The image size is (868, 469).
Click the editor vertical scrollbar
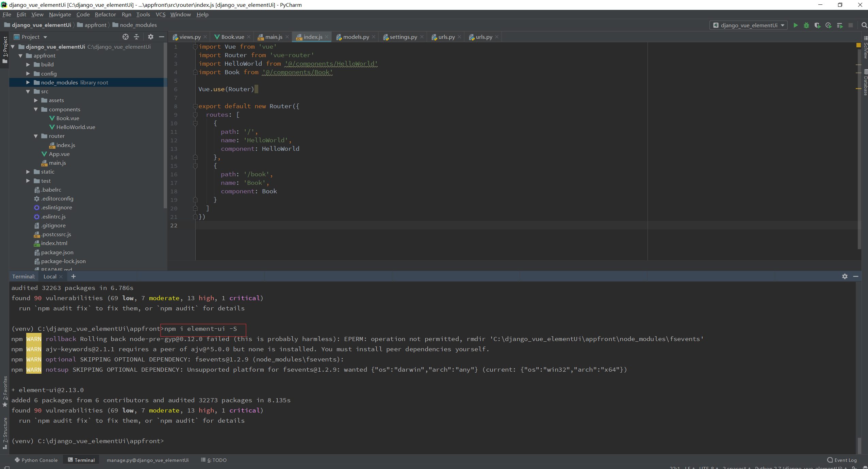859,150
